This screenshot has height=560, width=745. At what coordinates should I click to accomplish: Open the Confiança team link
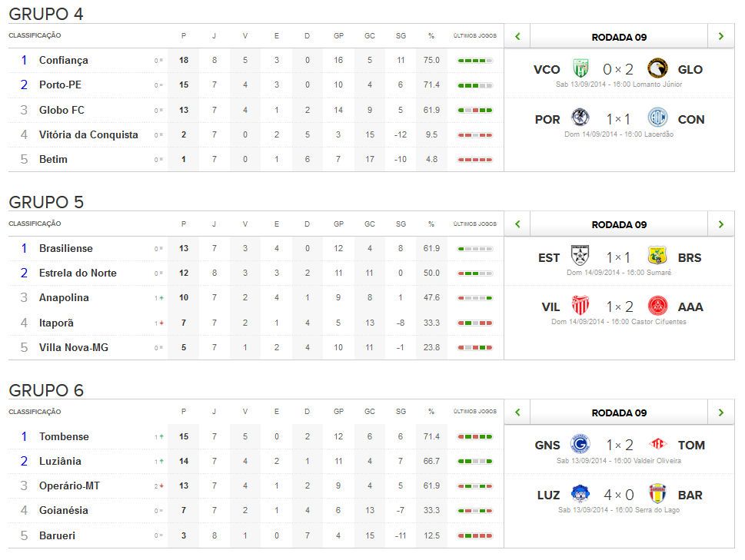[x=64, y=60]
